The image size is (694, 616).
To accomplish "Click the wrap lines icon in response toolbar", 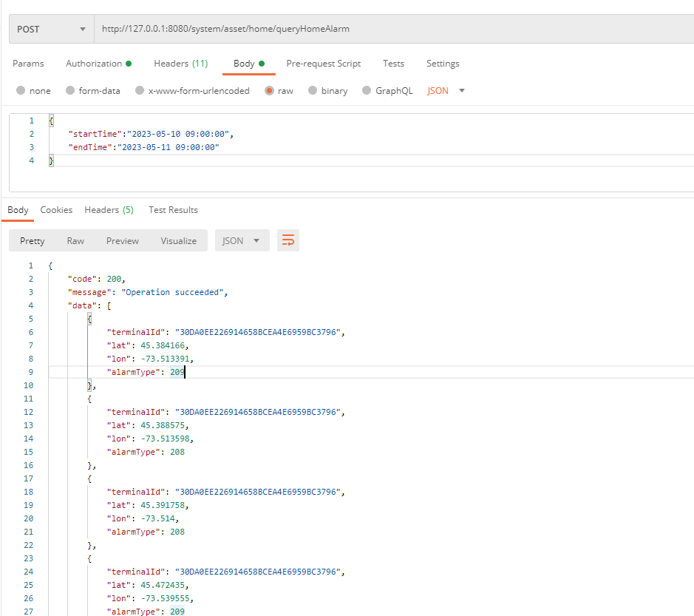I will click(x=288, y=240).
